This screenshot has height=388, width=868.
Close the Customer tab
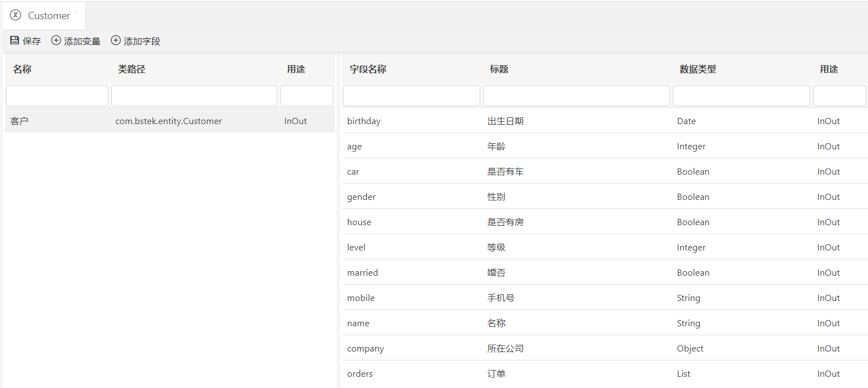click(76, 12)
